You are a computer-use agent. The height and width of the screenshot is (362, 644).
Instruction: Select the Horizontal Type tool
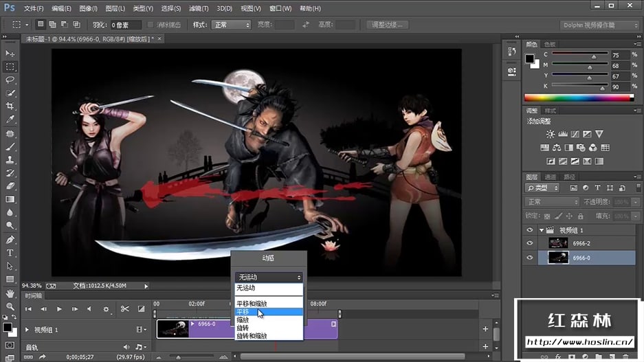click(10, 253)
